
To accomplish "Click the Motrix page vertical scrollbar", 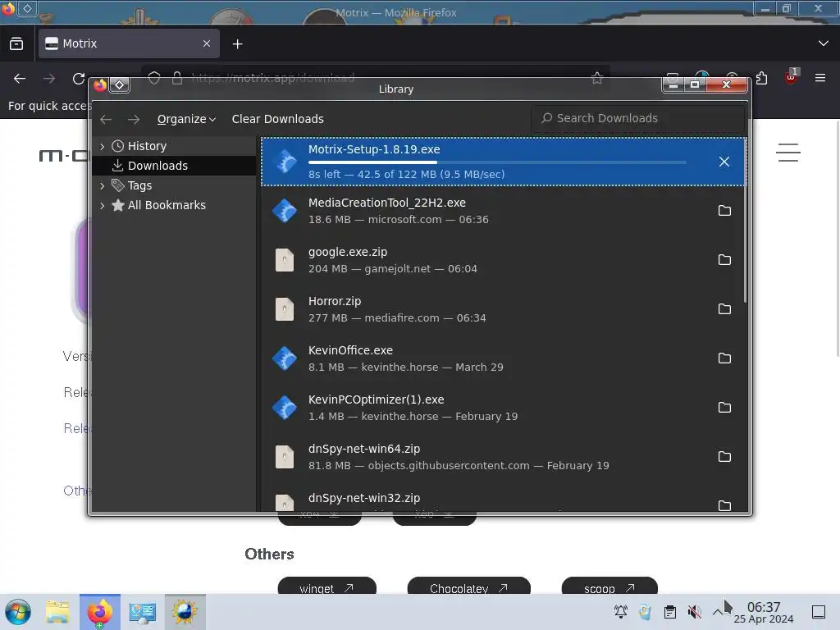I will (x=838, y=239).
